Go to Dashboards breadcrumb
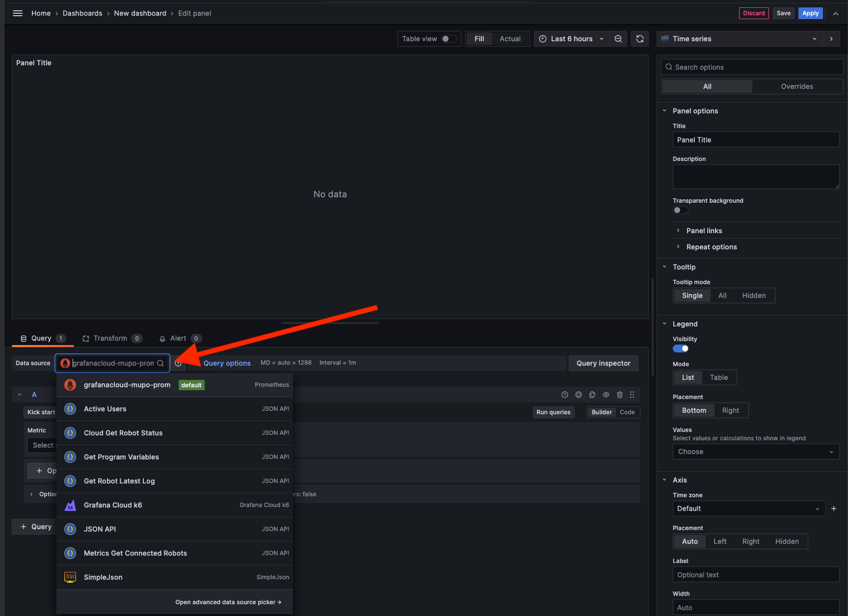This screenshot has width=848, height=616. (x=82, y=13)
